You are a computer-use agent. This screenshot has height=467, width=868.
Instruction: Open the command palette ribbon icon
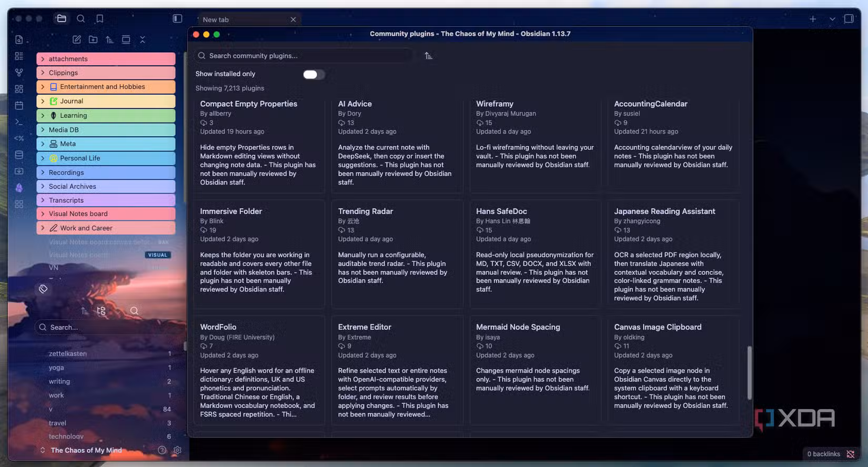[x=19, y=122]
